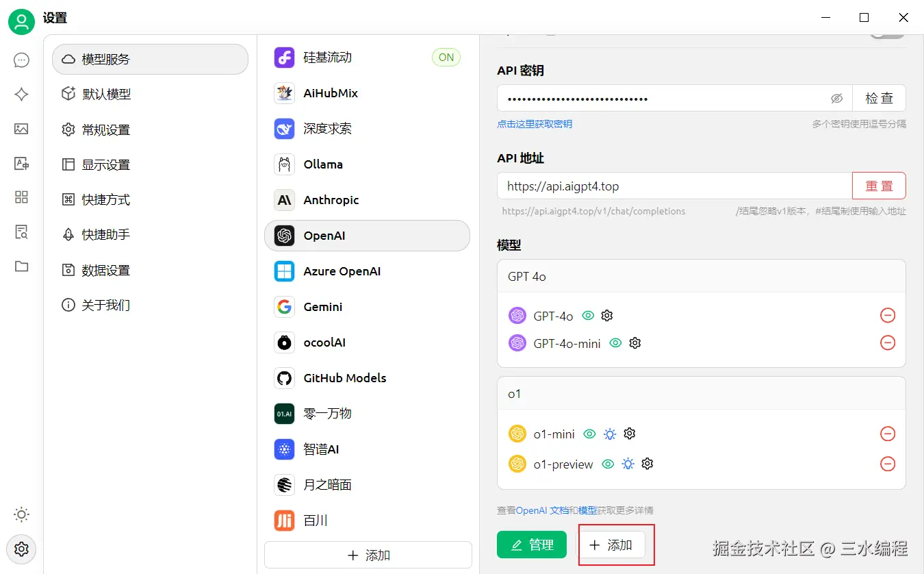
Task: Open the agents sparkle icon in sidebar
Action: (x=22, y=95)
